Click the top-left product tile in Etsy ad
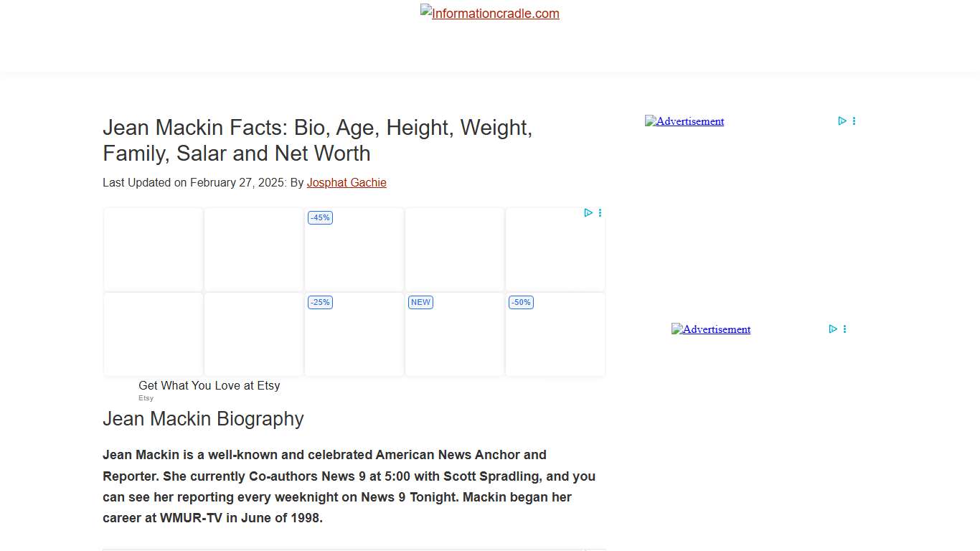The image size is (980, 551). (154, 250)
